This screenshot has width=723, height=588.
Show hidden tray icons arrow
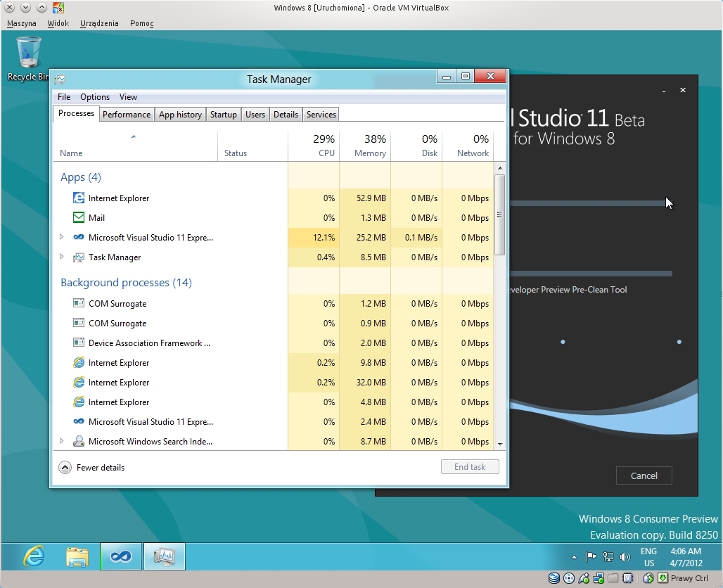(574, 557)
